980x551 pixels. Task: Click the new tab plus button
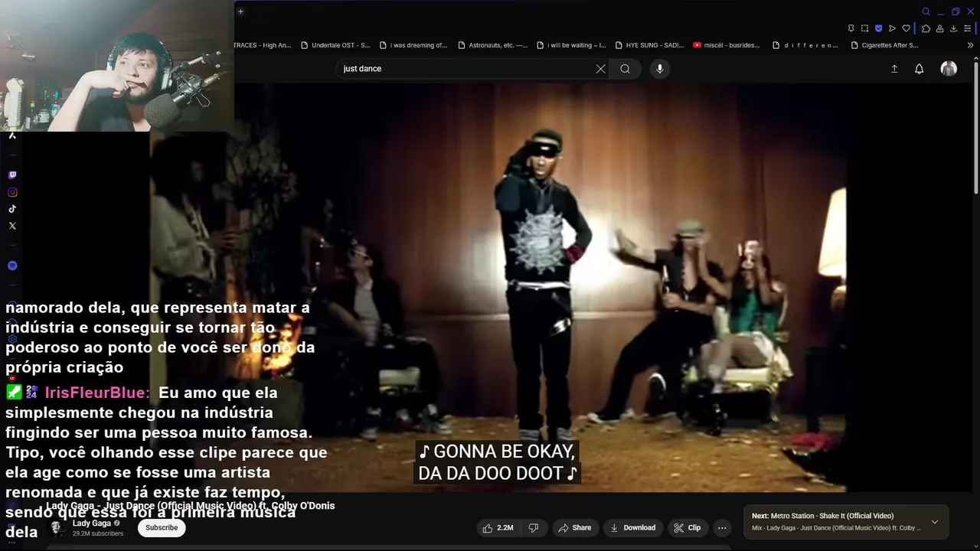pos(240,11)
